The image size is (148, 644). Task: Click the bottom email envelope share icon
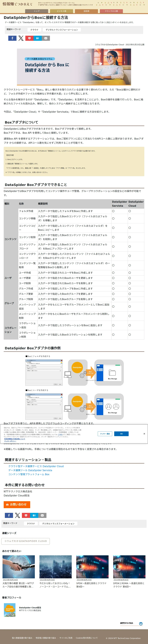42,515
